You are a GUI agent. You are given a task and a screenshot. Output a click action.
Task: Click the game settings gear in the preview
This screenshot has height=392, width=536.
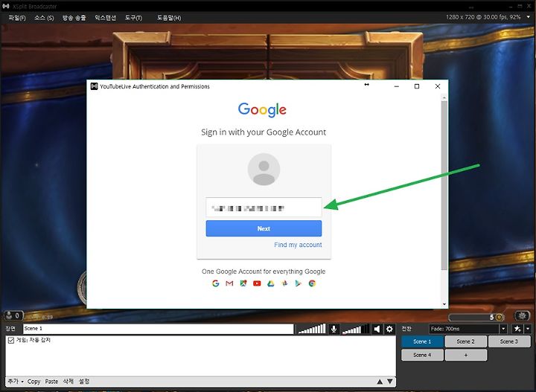522,315
